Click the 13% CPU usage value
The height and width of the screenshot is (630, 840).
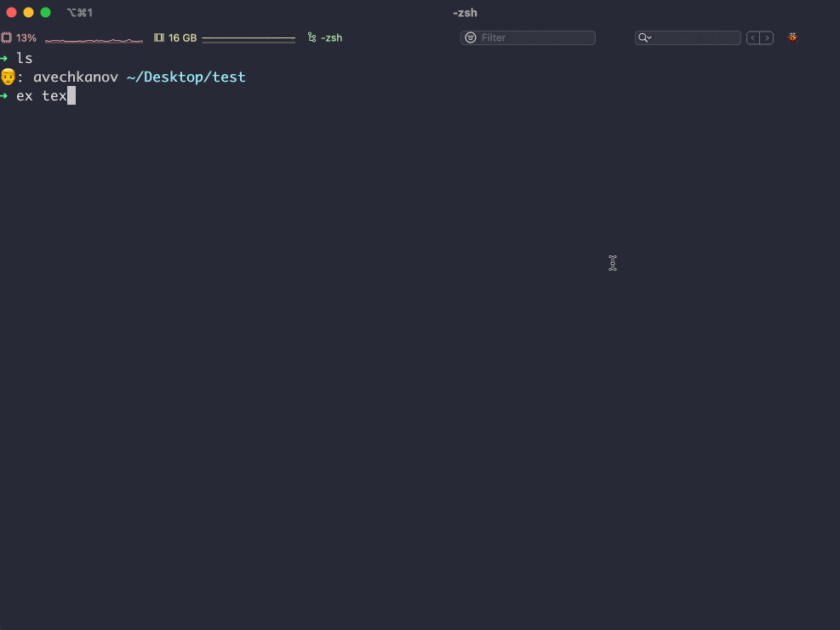click(x=26, y=37)
